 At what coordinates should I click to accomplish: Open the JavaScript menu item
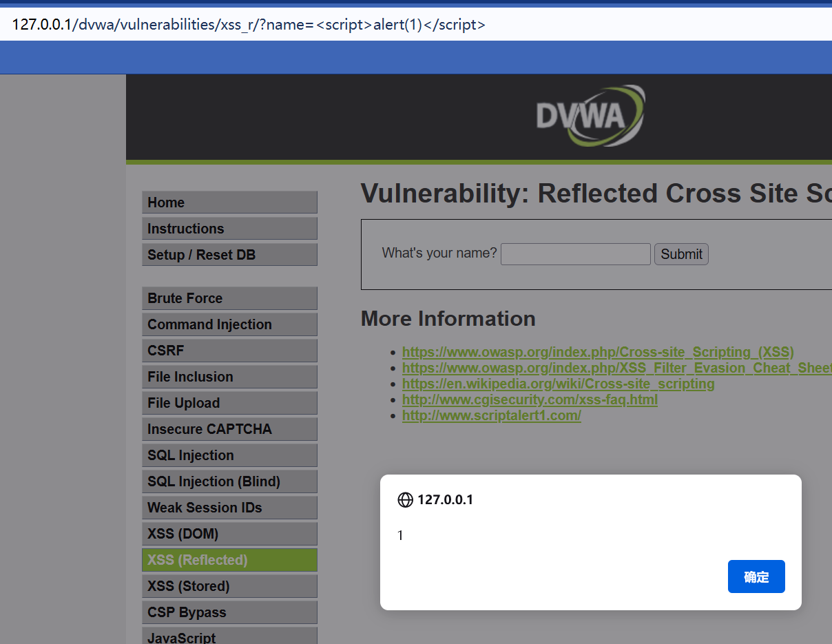click(x=229, y=636)
